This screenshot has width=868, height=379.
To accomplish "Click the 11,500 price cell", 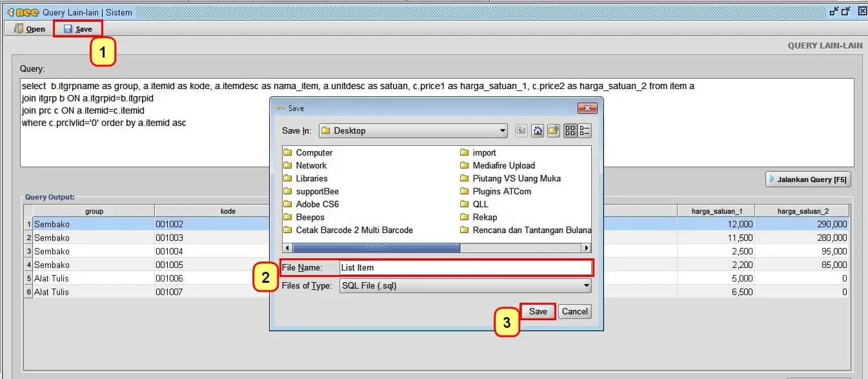I will click(x=716, y=238).
